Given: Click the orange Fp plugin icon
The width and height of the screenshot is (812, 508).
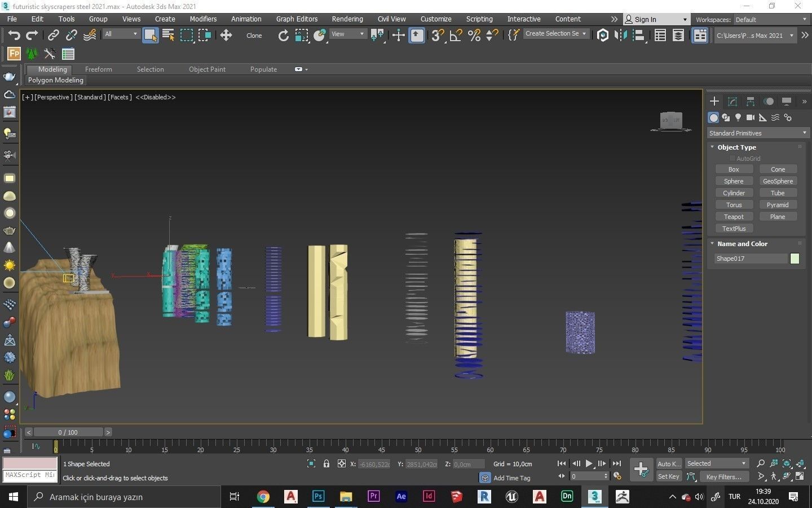Looking at the screenshot, I should (14, 54).
